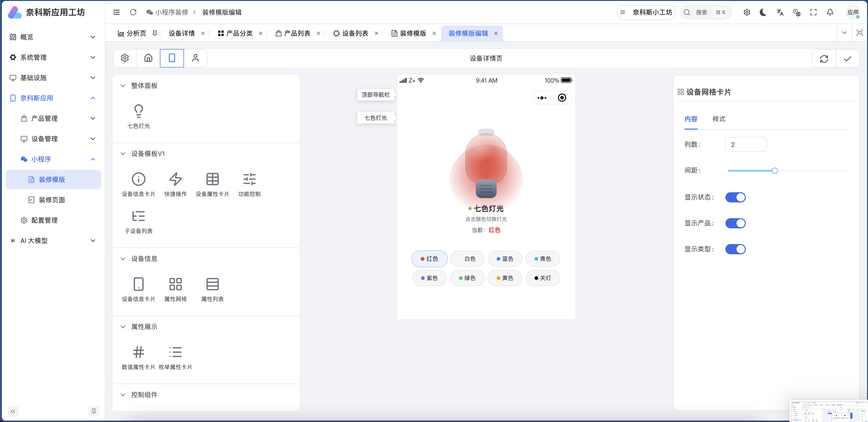Select the 子设备列表 component
This screenshot has width=868, height=422.
(138, 222)
